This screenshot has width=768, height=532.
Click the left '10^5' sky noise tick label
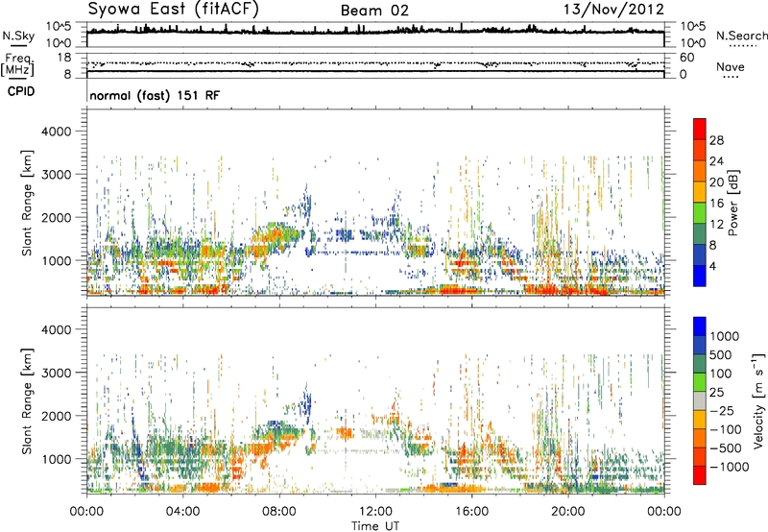tap(59, 26)
